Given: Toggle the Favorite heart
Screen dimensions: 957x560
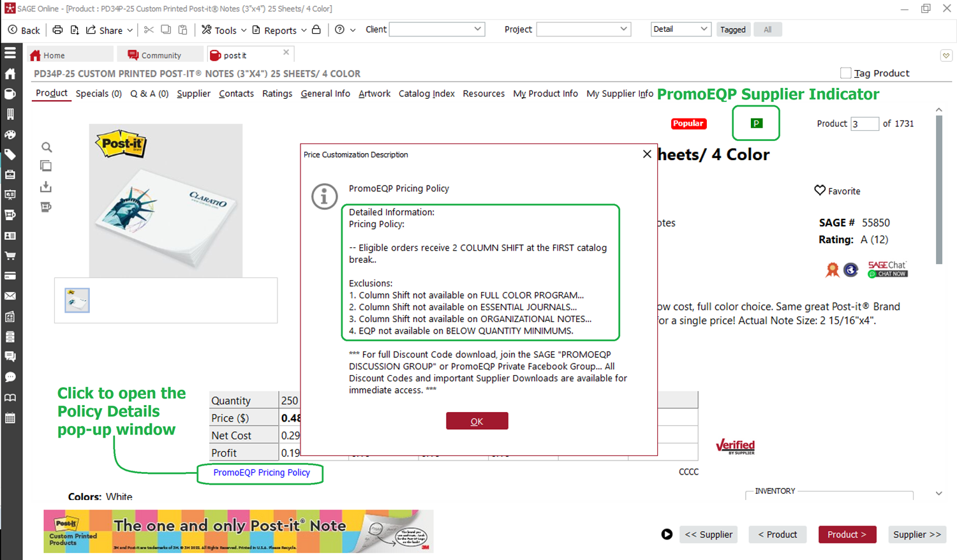Looking at the screenshot, I should pyautogui.click(x=820, y=190).
